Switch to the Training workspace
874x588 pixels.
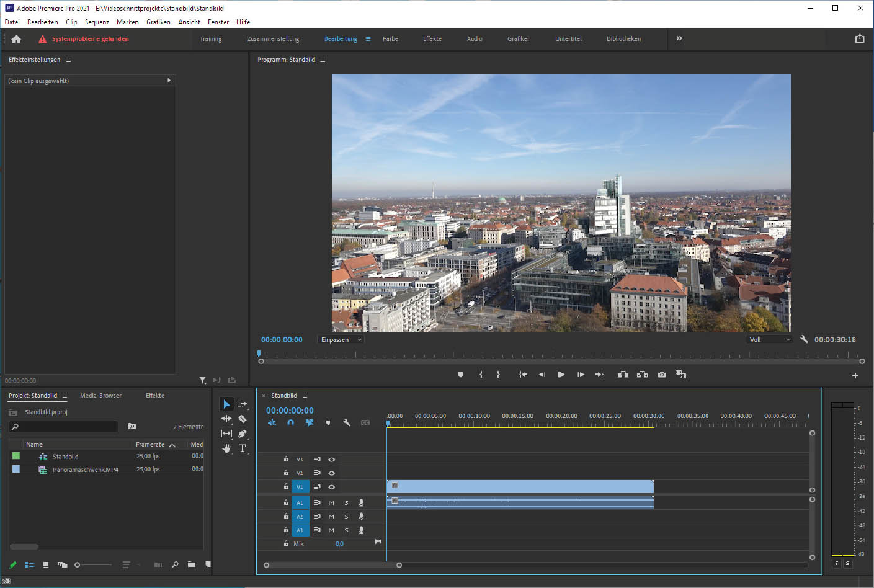[x=210, y=38]
